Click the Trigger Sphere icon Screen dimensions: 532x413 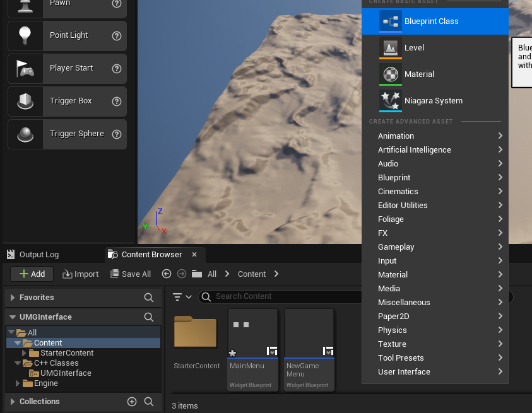coord(25,134)
